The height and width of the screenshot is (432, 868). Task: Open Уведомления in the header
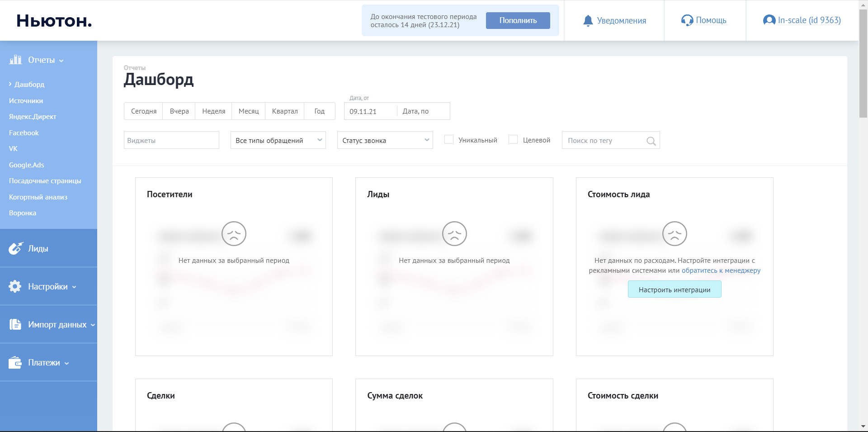[614, 21]
